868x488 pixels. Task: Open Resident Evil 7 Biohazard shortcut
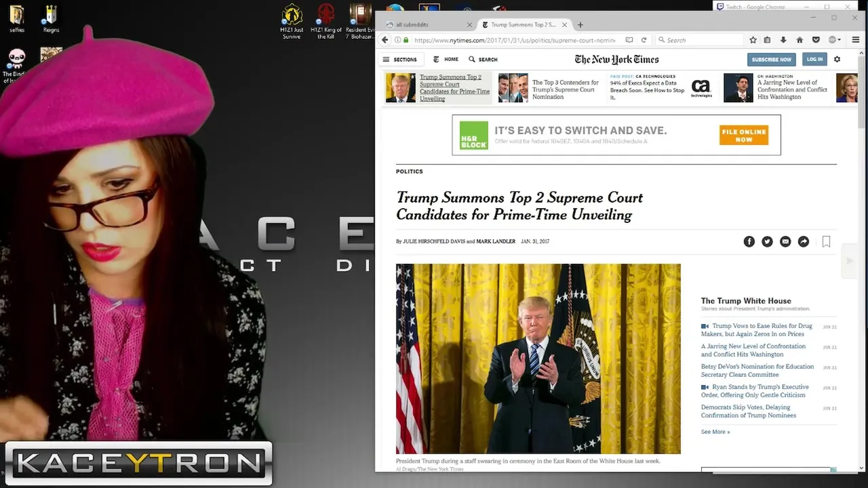[359, 21]
